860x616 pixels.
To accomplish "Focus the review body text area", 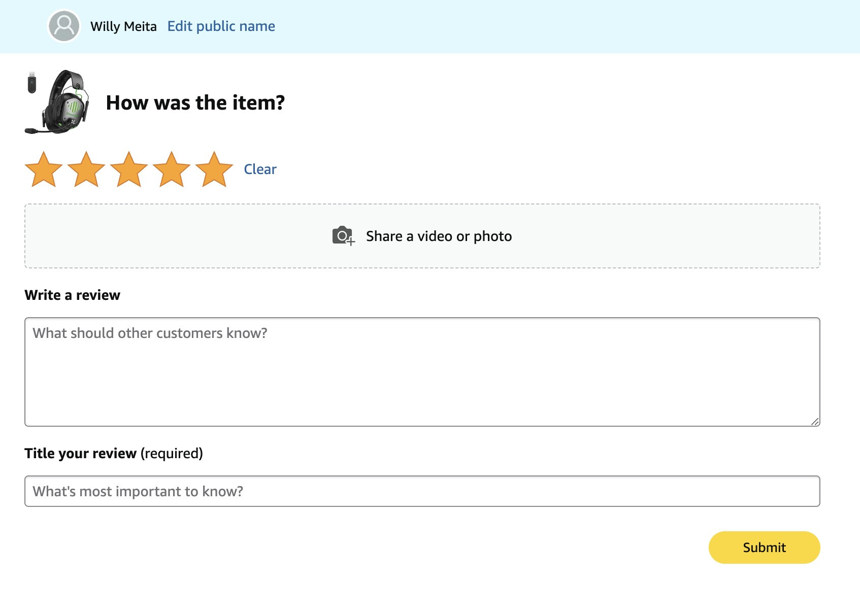I will (x=422, y=372).
